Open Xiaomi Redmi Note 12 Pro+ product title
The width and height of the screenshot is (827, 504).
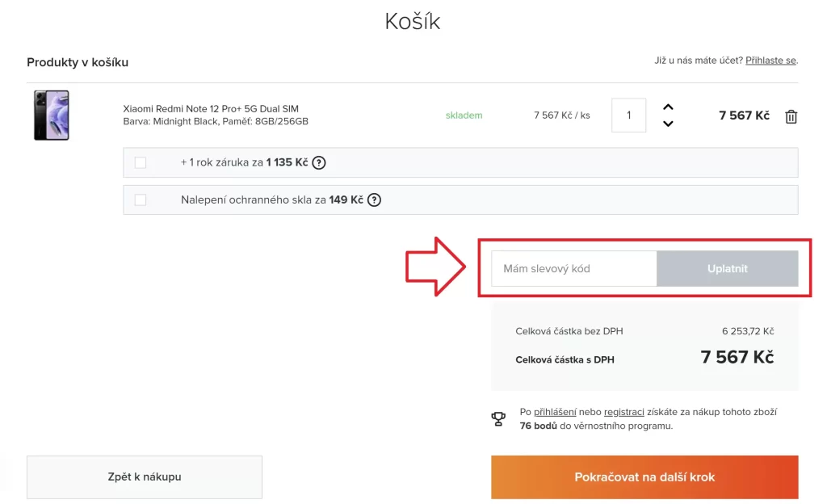(211, 108)
